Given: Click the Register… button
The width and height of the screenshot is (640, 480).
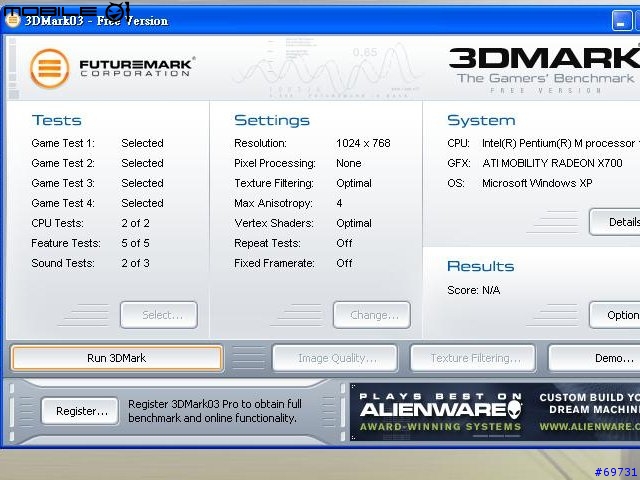Looking at the screenshot, I should (x=80, y=411).
